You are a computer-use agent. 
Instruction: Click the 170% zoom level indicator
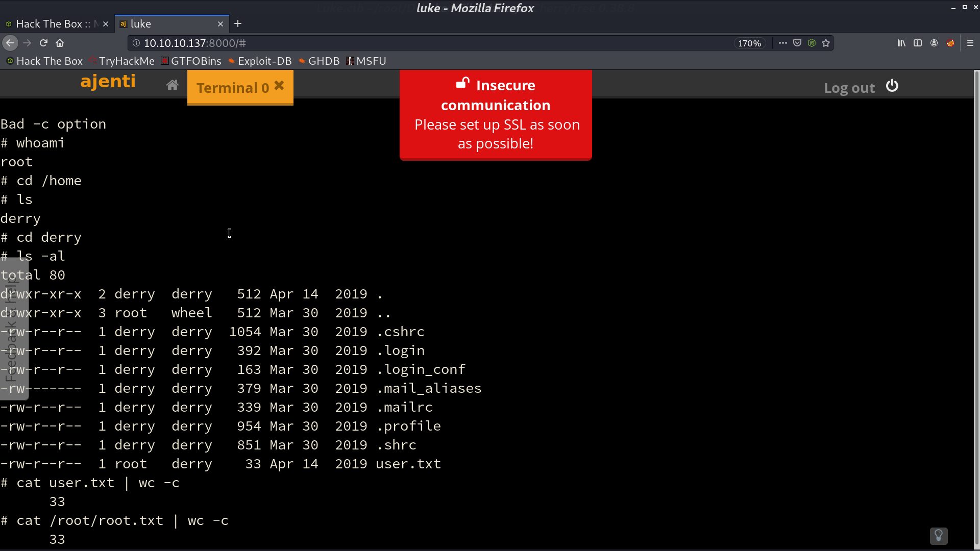[x=749, y=43]
